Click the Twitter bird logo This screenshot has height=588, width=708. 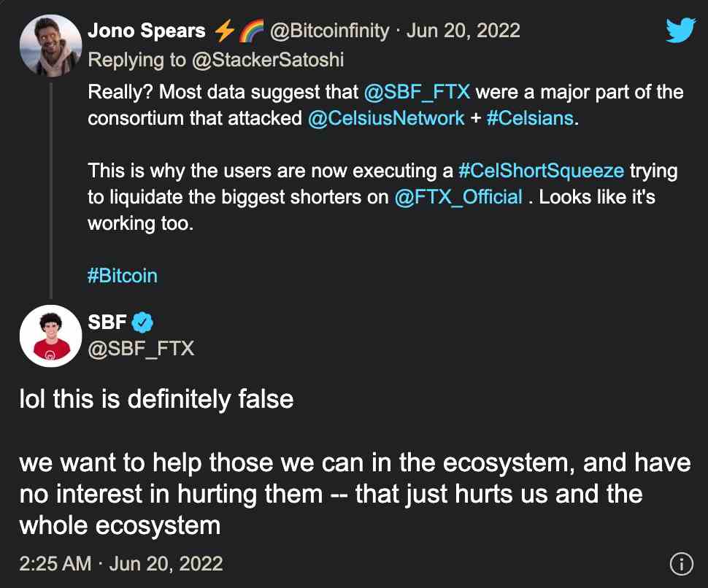tap(680, 30)
